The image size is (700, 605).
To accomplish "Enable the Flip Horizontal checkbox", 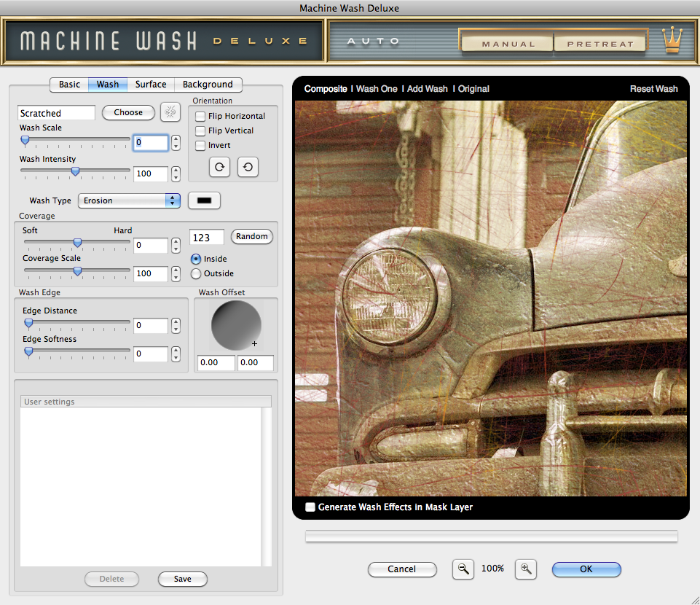I will 200,116.
